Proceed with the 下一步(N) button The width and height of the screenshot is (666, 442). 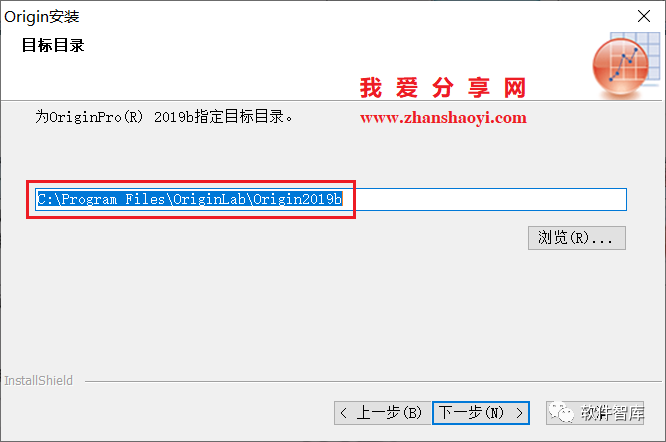point(481,413)
